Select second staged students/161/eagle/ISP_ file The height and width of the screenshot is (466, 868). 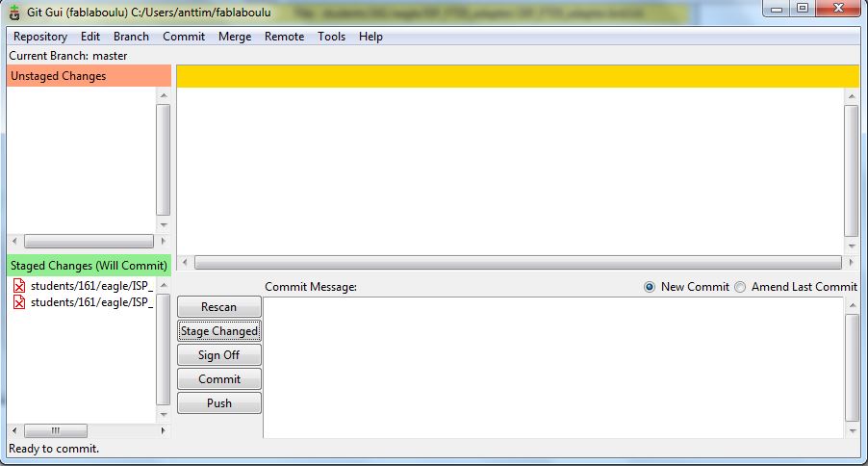(x=91, y=302)
